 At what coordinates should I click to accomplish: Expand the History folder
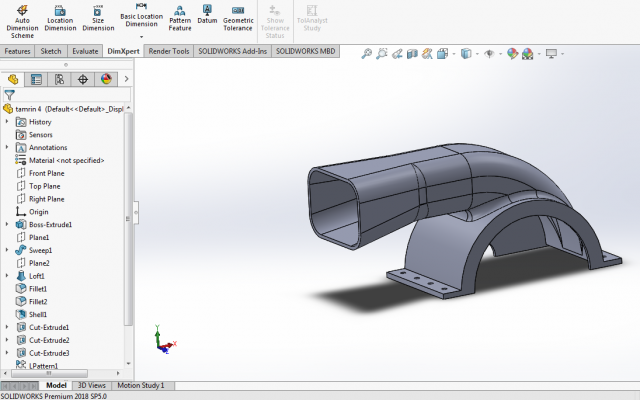pyautogui.click(x=7, y=122)
